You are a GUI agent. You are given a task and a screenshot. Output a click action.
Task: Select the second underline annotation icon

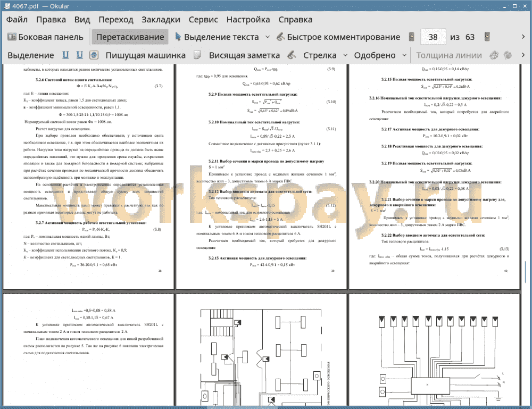(x=80, y=55)
